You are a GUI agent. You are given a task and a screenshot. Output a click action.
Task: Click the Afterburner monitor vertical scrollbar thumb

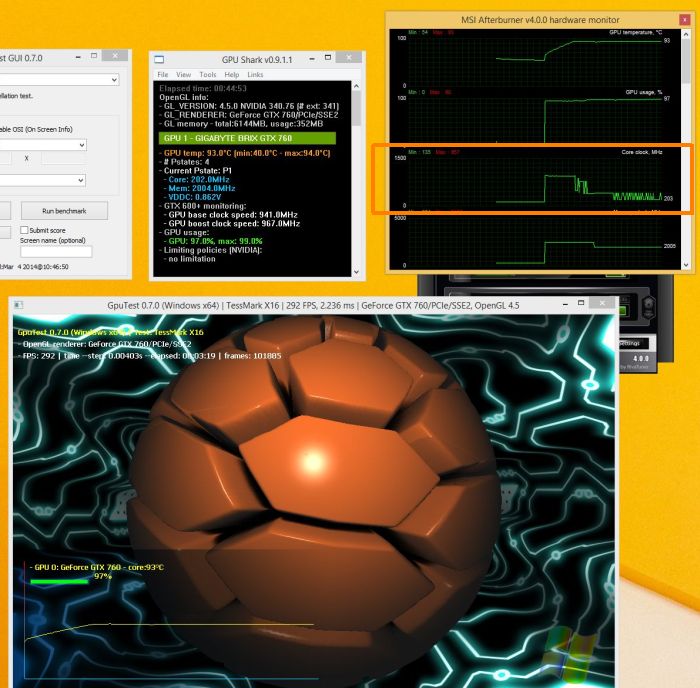[686, 61]
